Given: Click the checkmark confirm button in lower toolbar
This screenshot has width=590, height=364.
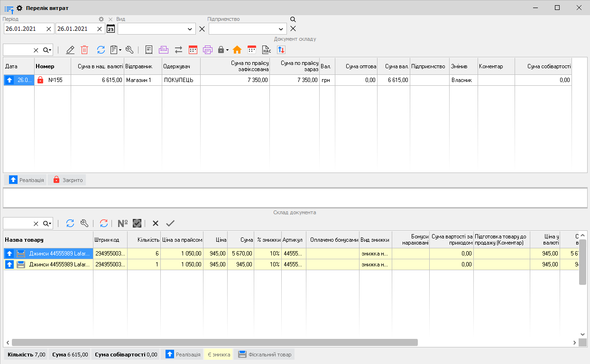Looking at the screenshot, I should (170, 223).
